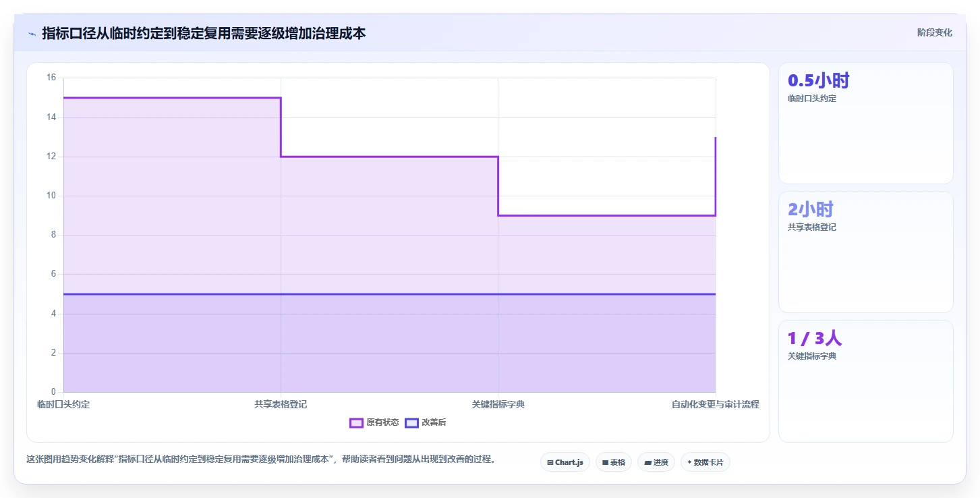This screenshot has width=980, height=498.
Task: Click the 关键指标字典 x-axis label
Action: pyautogui.click(x=498, y=404)
